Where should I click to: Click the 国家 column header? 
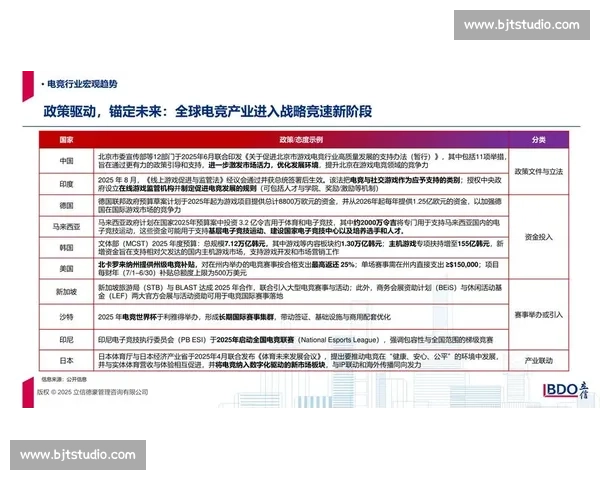pyautogui.click(x=66, y=140)
